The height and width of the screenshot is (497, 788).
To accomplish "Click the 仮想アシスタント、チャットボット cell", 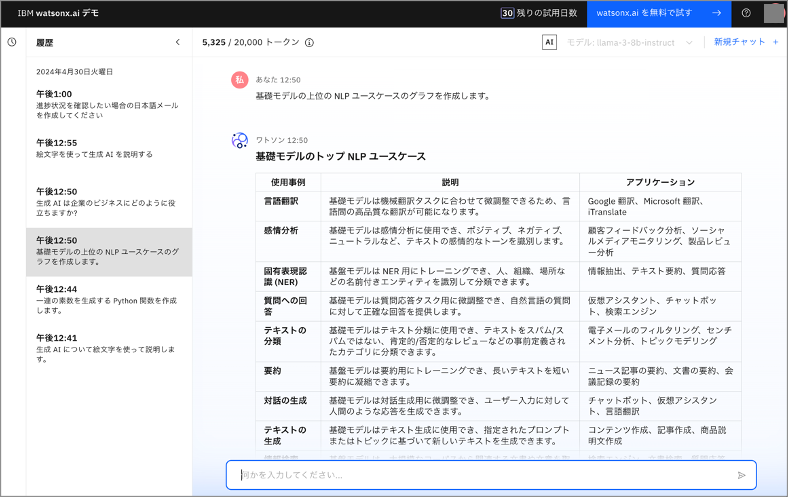I will tap(660, 306).
